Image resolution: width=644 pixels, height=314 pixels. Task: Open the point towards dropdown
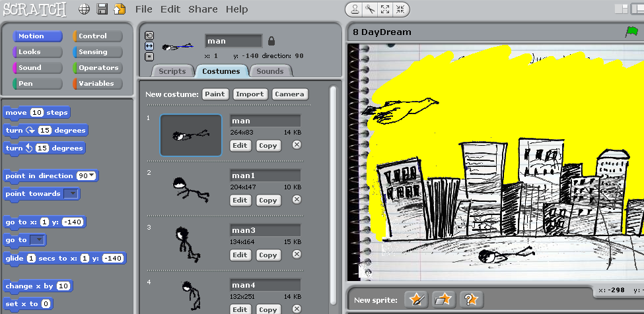[71, 194]
